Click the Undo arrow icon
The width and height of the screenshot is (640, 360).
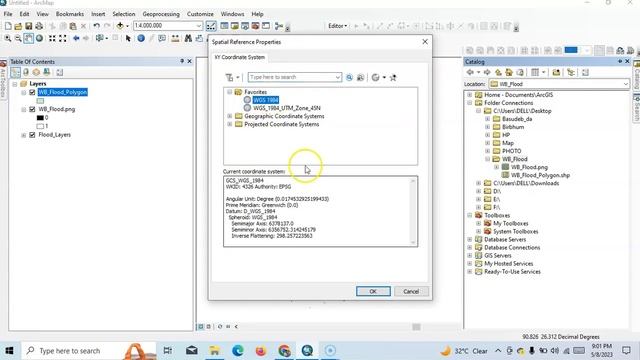click(96, 26)
